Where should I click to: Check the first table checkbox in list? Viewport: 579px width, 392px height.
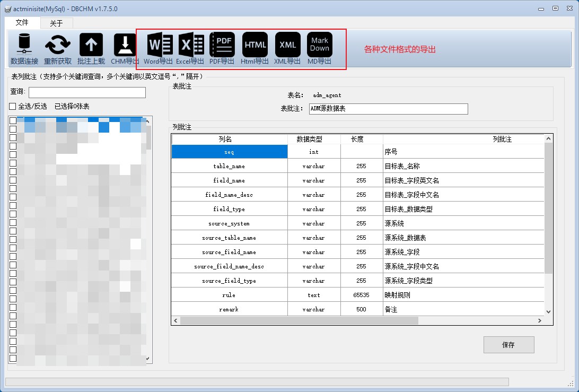13,121
